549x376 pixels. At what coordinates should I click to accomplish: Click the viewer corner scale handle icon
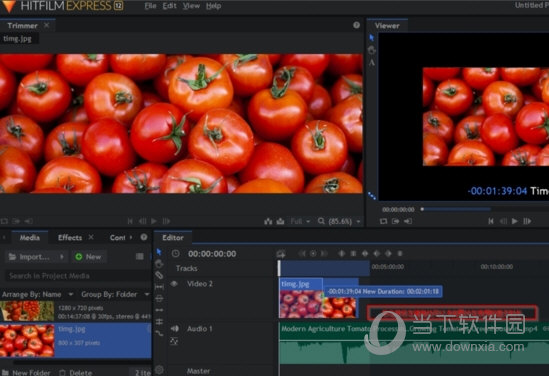[x=372, y=196]
